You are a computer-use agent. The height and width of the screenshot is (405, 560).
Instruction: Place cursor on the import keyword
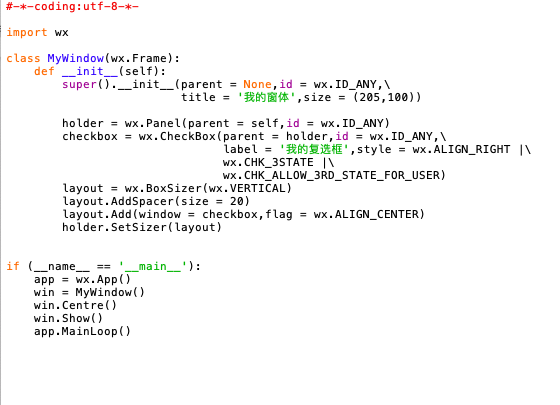(27, 32)
